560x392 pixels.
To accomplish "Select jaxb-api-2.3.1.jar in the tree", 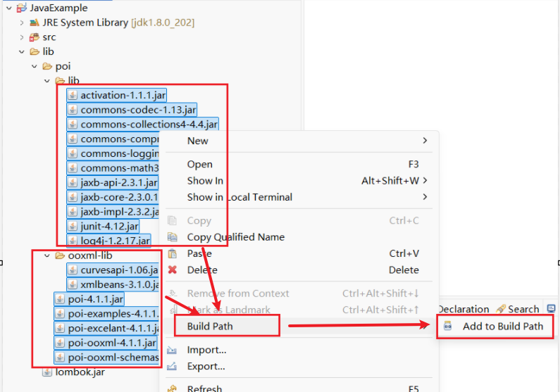I will 113,182.
